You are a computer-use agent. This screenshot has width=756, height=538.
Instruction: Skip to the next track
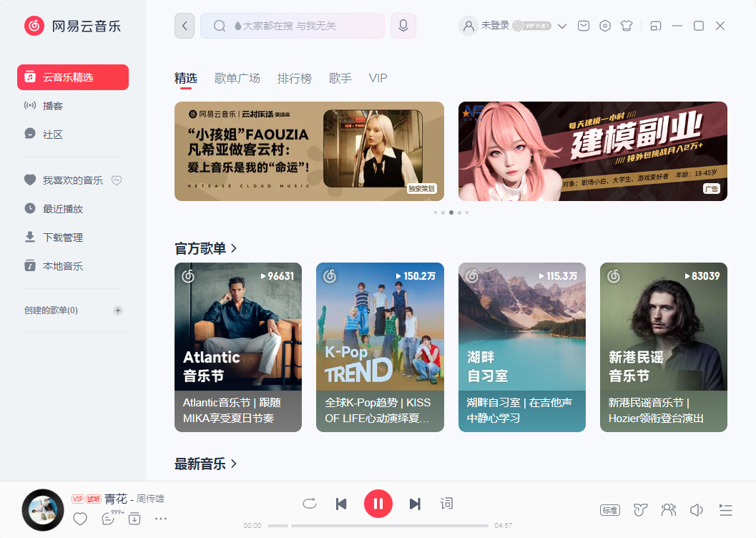(415, 504)
